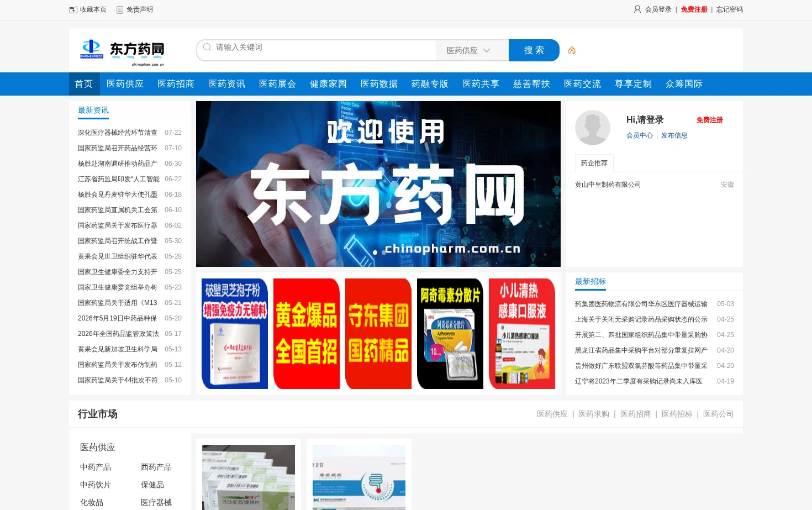Click the 破壁灵芝孢子粉 ad thumbnail

coord(235,334)
